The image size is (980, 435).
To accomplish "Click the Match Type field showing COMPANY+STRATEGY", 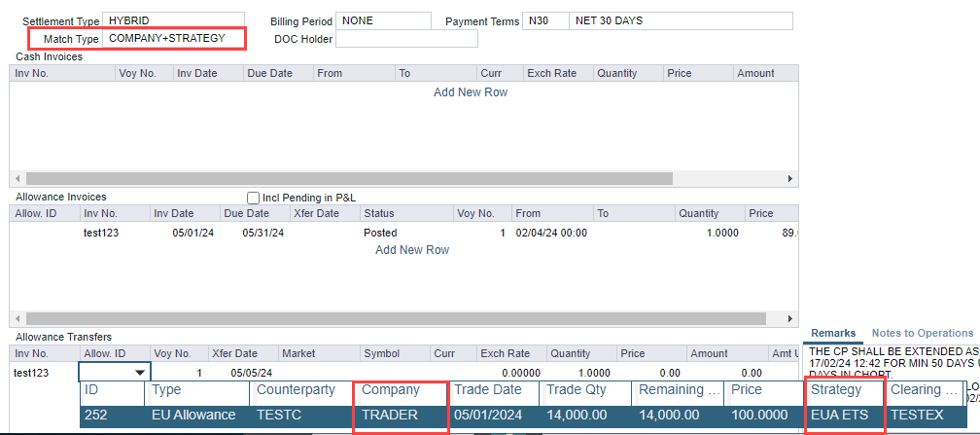I will point(173,39).
